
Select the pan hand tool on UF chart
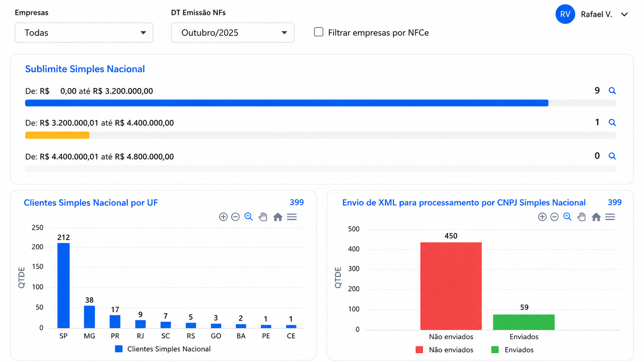(x=263, y=217)
